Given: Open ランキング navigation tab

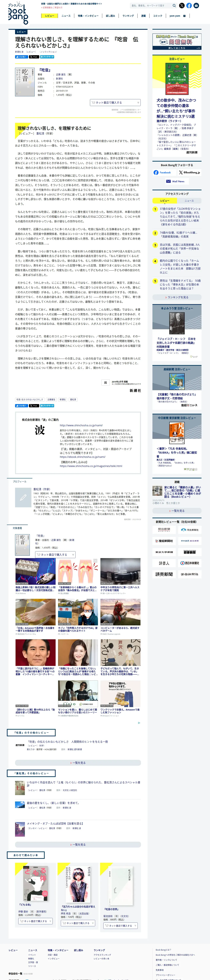Looking at the screenshot, I should (128, 16).
